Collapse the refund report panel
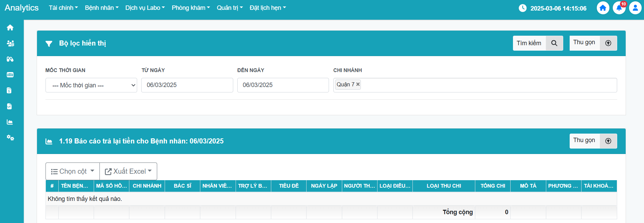Image resolution: width=644 pixels, height=223 pixels. 593,141
